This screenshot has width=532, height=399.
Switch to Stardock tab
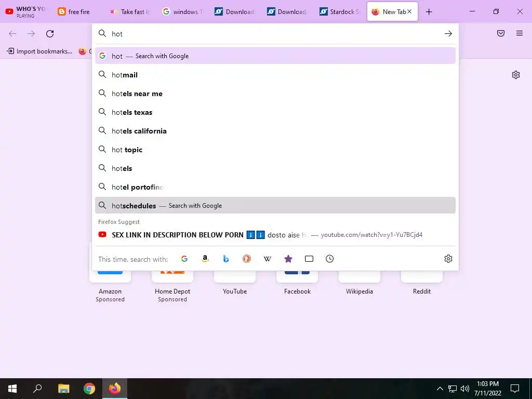point(340,11)
